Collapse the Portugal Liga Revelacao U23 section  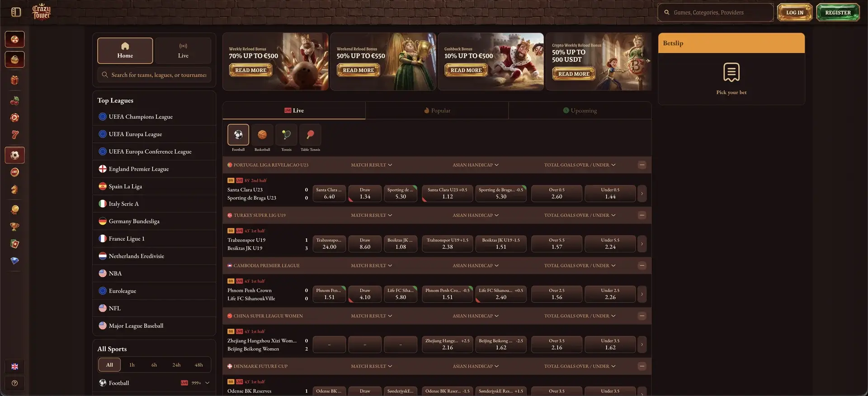click(642, 165)
